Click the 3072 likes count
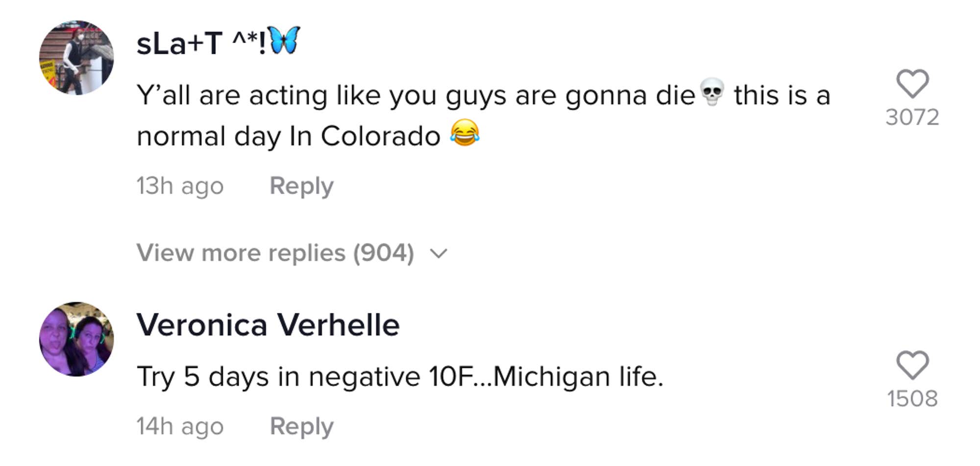This screenshot has width=980, height=466. 912,117
